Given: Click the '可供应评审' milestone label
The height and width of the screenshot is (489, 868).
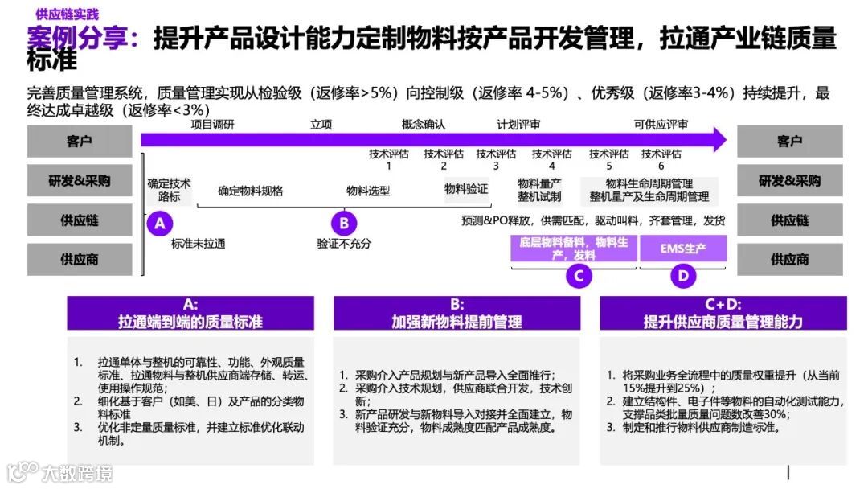Looking at the screenshot, I should (661, 125).
